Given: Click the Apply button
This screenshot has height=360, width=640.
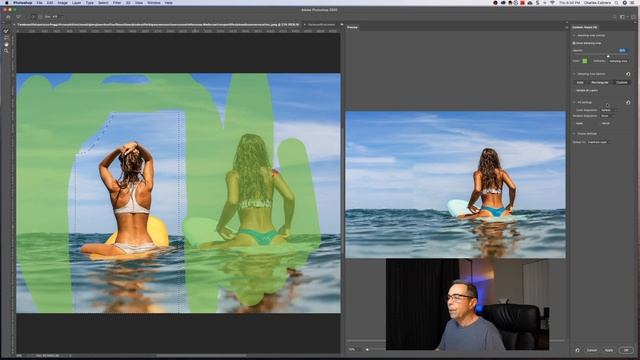Looking at the screenshot, I should pyautogui.click(x=609, y=350).
